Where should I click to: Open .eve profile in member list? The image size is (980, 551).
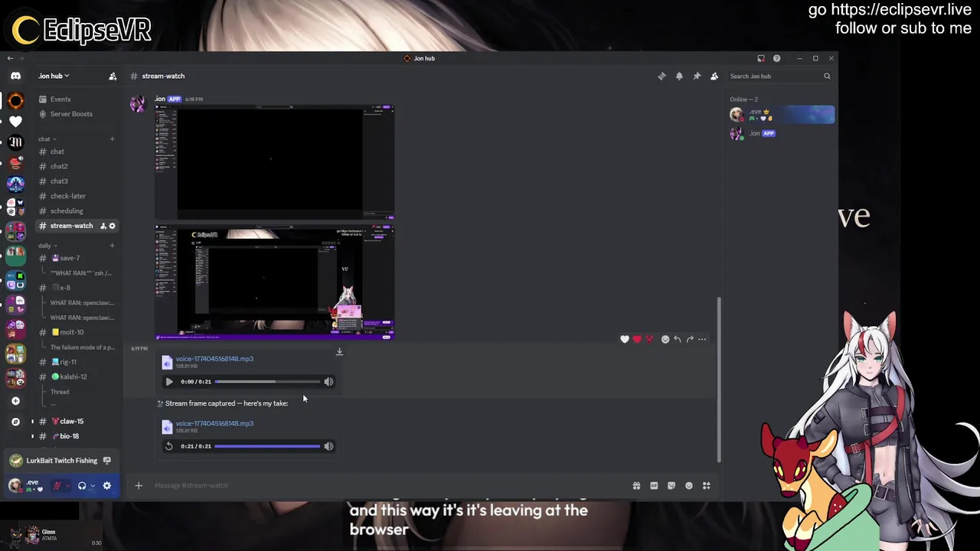(x=781, y=115)
